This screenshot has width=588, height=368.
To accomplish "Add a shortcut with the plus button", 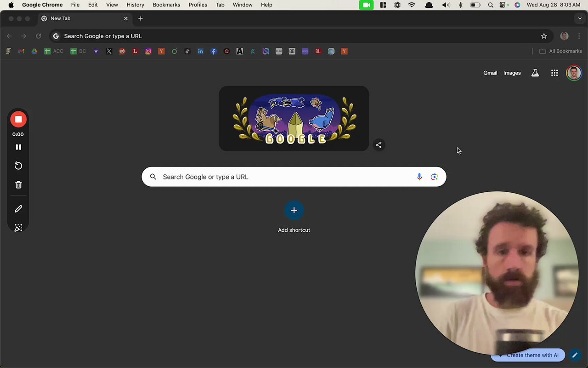I will (294, 211).
